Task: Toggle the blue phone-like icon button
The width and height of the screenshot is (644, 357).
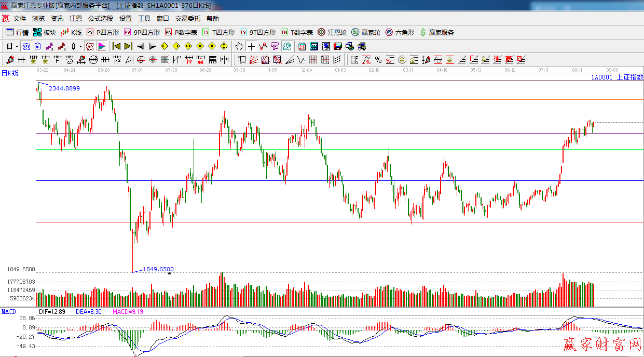Action: click(26, 46)
